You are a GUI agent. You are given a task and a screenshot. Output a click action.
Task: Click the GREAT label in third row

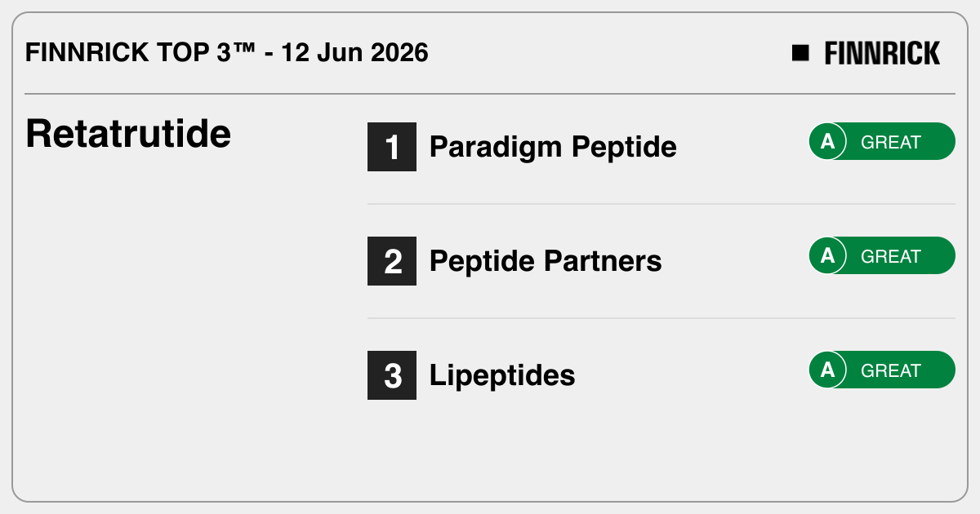point(891,370)
